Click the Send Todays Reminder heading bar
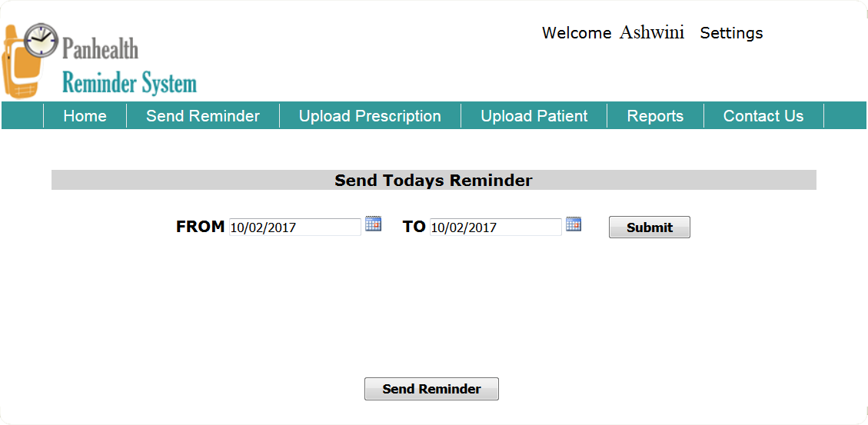This screenshot has width=868, height=425. (434, 181)
